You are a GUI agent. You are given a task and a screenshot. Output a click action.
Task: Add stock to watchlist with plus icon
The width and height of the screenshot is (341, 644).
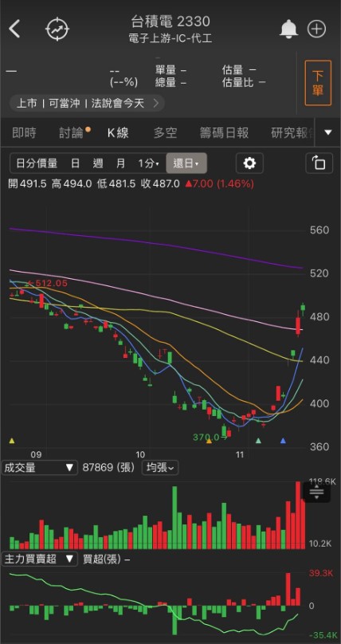click(x=316, y=29)
